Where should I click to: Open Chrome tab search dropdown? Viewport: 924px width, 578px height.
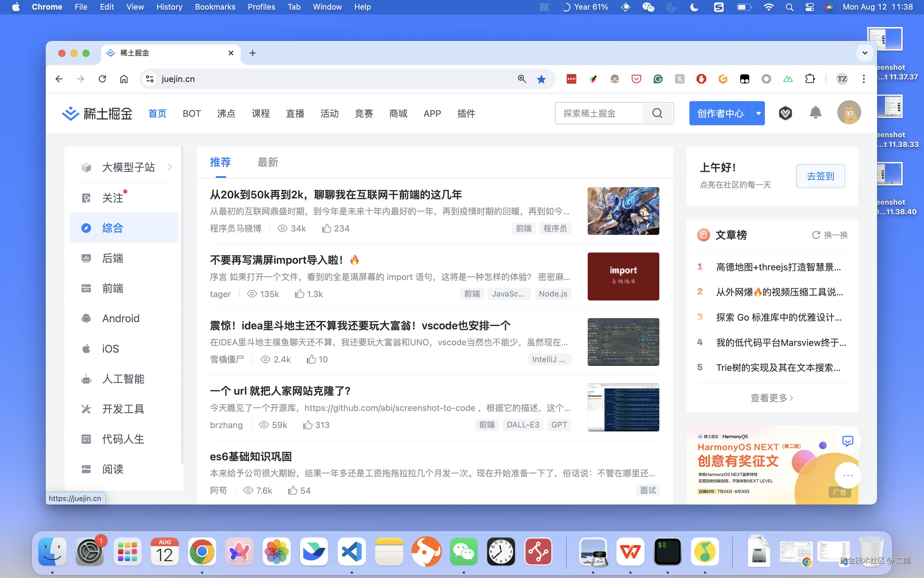click(x=865, y=53)
